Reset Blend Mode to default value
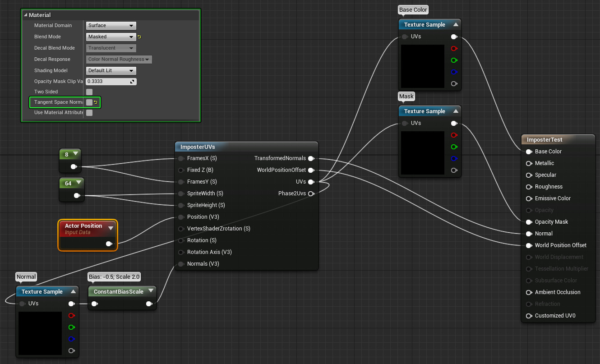The width and height of the screenshot is (600, 364). click(139, 37)
